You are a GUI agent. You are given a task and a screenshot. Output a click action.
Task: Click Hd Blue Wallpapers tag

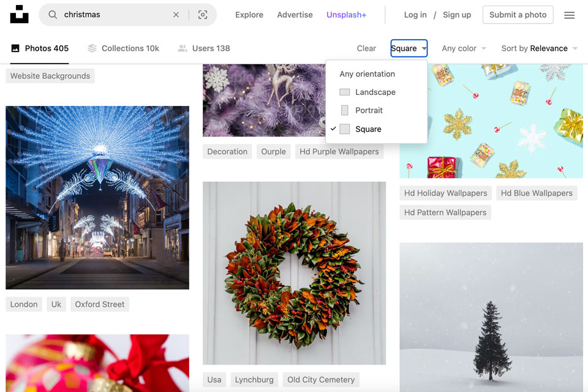pos(537,193)
